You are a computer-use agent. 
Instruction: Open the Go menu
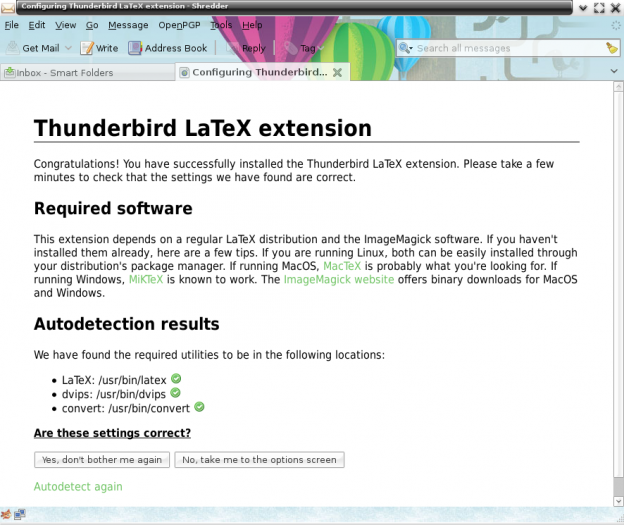(92, 25)
